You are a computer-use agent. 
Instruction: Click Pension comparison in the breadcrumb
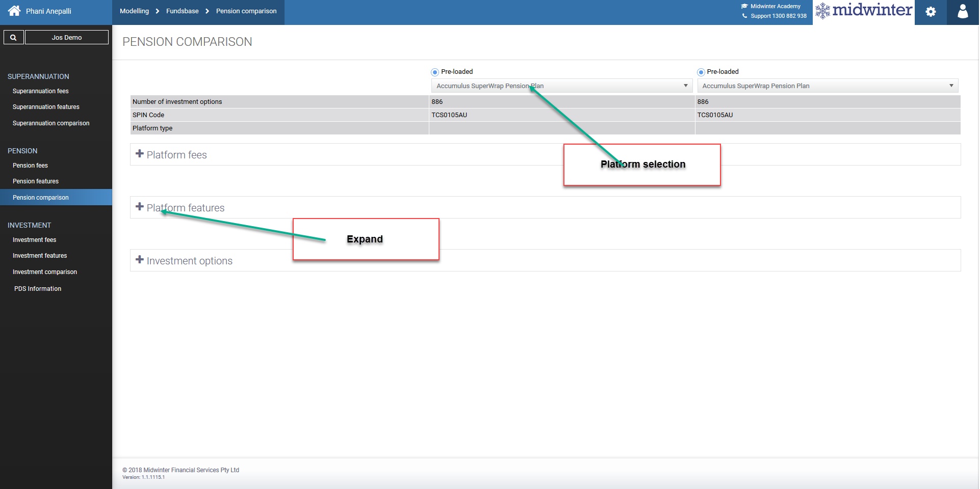pyautogui.click(x=246, y=11)
